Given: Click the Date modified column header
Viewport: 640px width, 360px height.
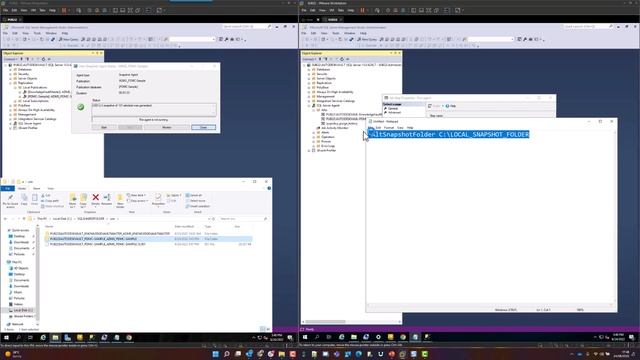Looking at the screenshot, I should (184, 227).
